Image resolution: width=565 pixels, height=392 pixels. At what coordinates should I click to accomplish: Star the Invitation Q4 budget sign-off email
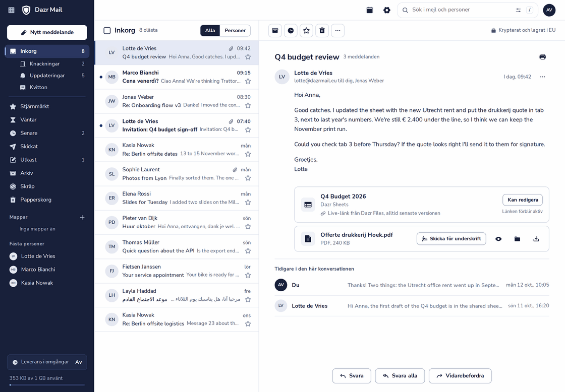[x=248, y=129]
